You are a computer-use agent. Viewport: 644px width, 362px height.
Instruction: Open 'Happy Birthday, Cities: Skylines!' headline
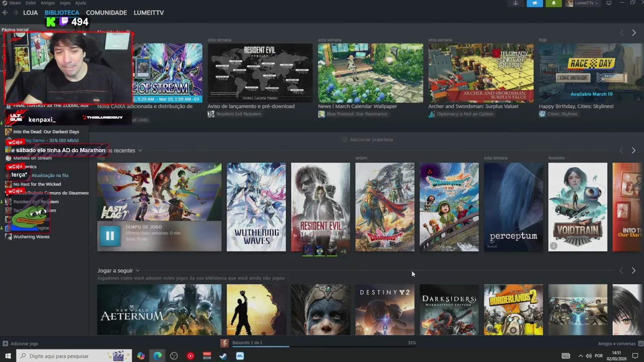[576, 106]
